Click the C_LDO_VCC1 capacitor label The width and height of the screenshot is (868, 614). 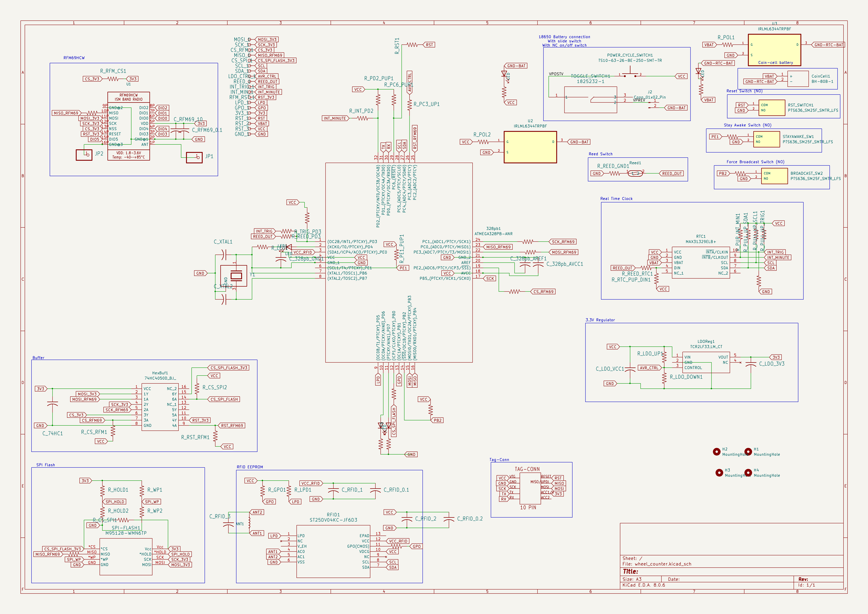[x=610, y=369]
